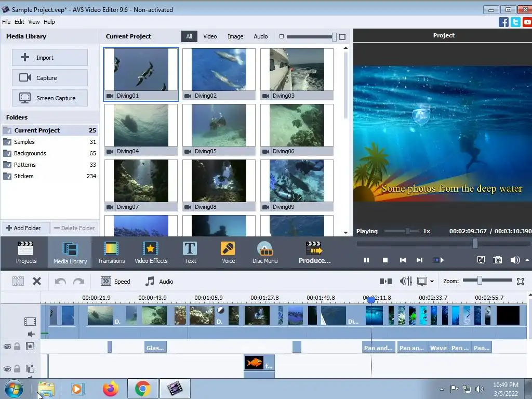532x399 pixels.
Task: Hide the video effects track
Action: 7,347
